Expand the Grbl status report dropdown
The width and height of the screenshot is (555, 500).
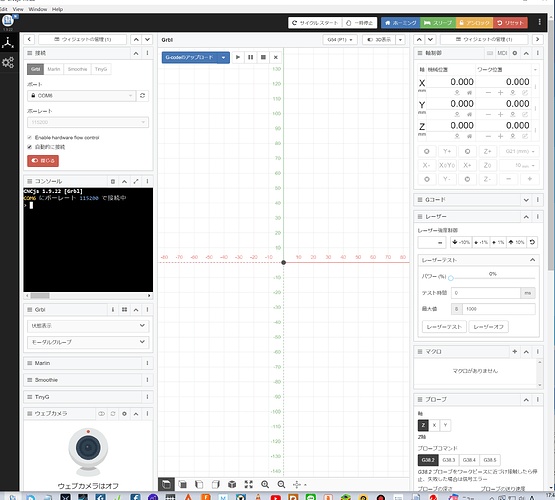pos(88,326)
